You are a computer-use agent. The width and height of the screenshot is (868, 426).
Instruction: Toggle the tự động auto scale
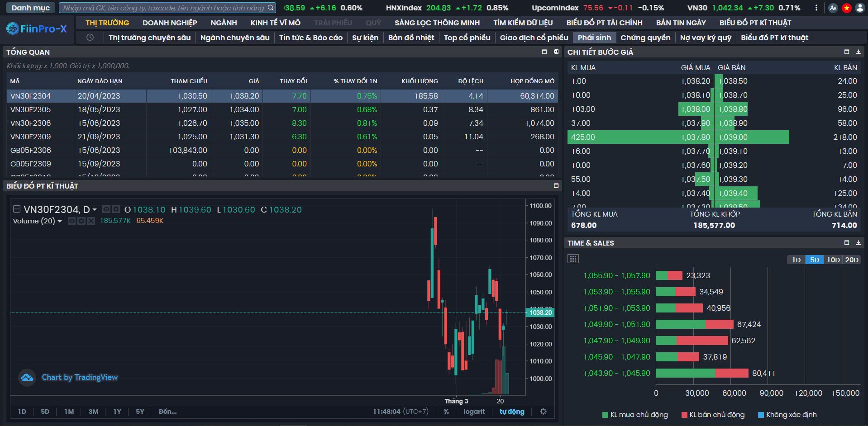[x=511, y=412]
